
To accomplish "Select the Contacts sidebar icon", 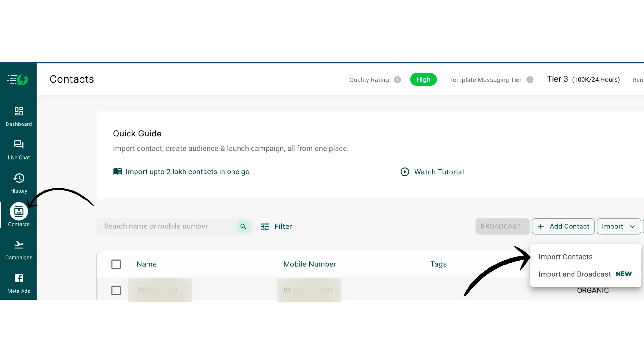I will point(18,211).
